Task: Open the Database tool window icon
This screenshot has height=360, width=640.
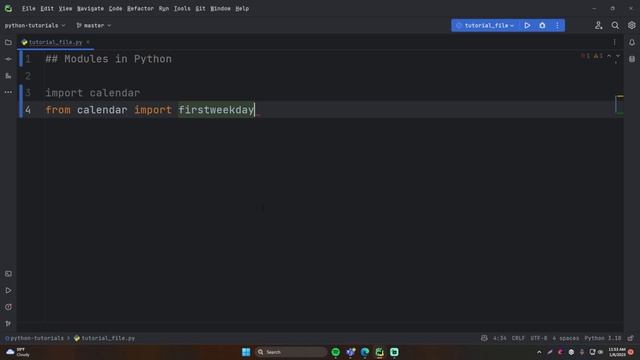Action: tap(632, 59)
